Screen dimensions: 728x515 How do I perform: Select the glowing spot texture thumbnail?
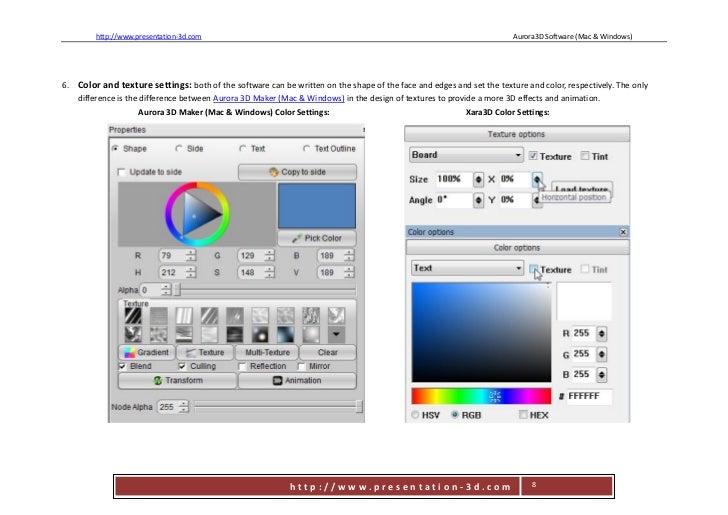(x=260, y=334)
